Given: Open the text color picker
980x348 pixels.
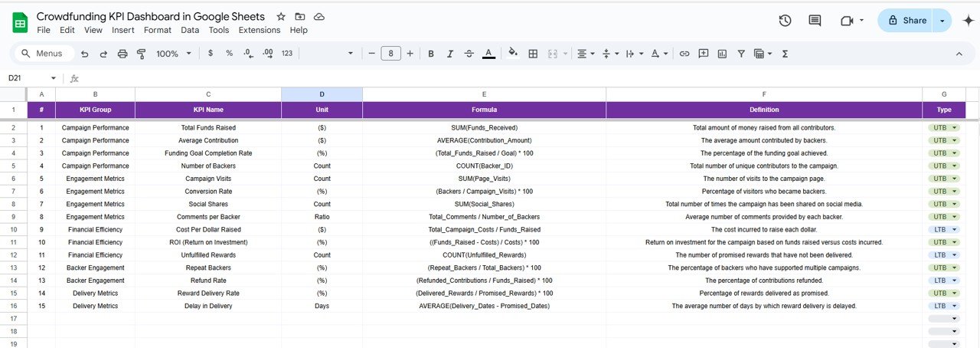Looking at the screenshot, I should [x=488, y=54].
